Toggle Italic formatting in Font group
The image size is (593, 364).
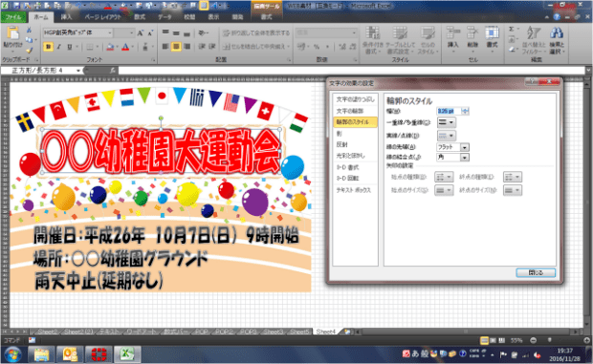coord(59,47)
